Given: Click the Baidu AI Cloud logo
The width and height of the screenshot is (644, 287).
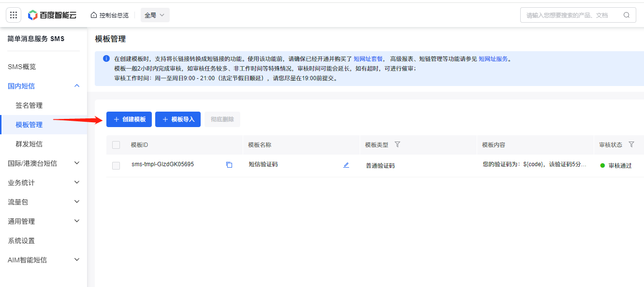Looking at the screenshot, I should (x=52, y=15).
